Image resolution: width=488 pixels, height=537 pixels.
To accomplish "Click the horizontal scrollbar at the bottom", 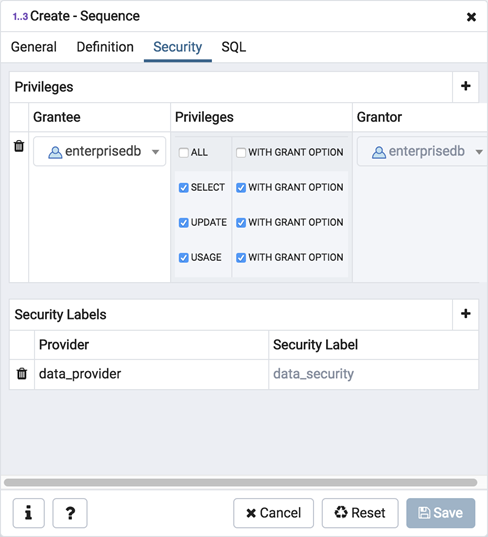I will coord(240,483).
